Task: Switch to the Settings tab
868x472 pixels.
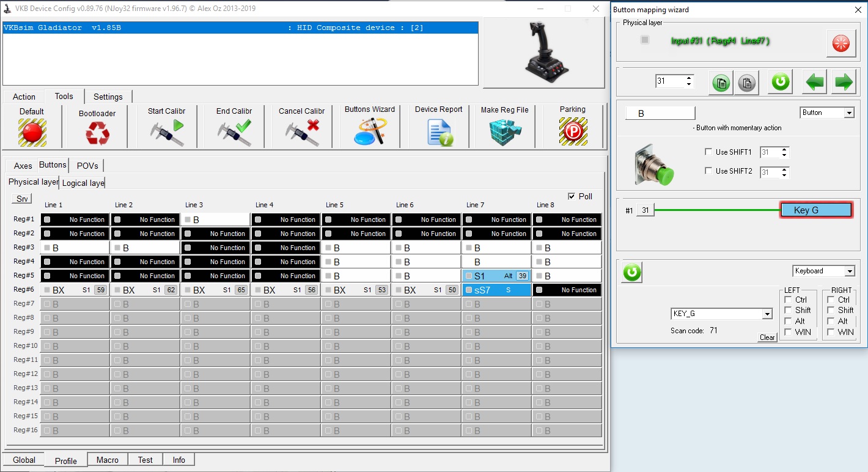Action: pyautogui.click(x=108, y=97)
